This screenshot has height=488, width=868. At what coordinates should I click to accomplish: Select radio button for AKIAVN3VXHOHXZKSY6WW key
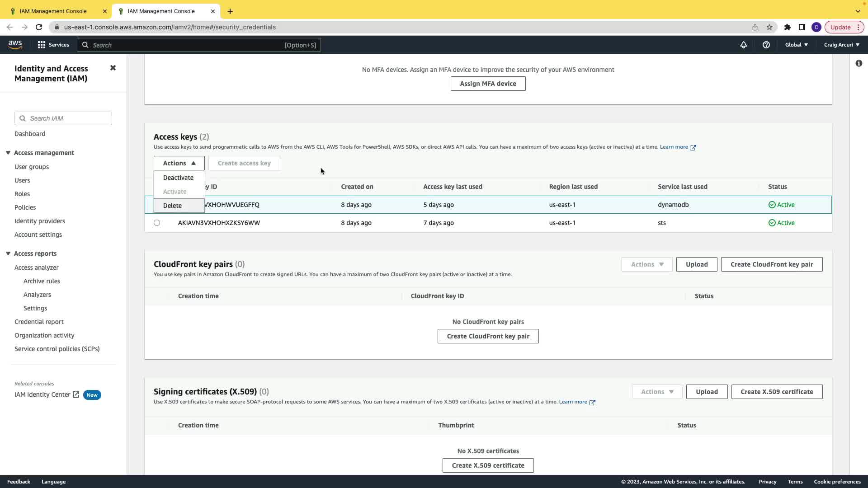(157, 223)
